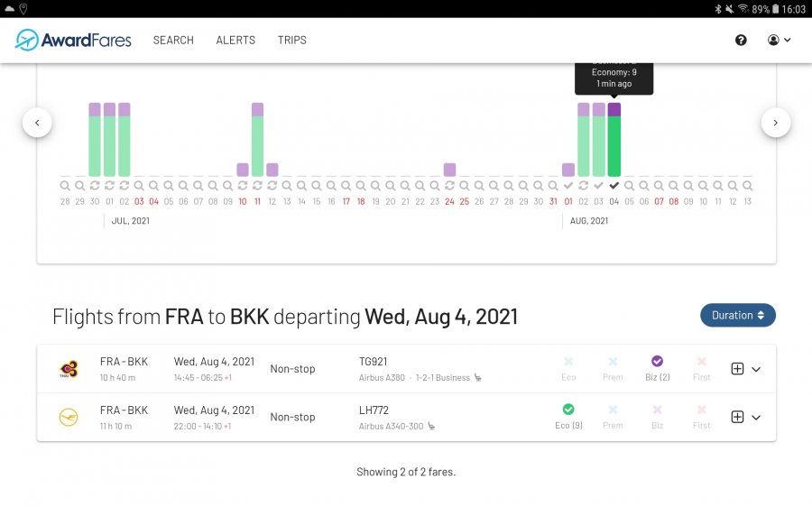Expand the LH772 flight details chevron
This screenshot has width=812, height=507.
(x=756, y=417)
